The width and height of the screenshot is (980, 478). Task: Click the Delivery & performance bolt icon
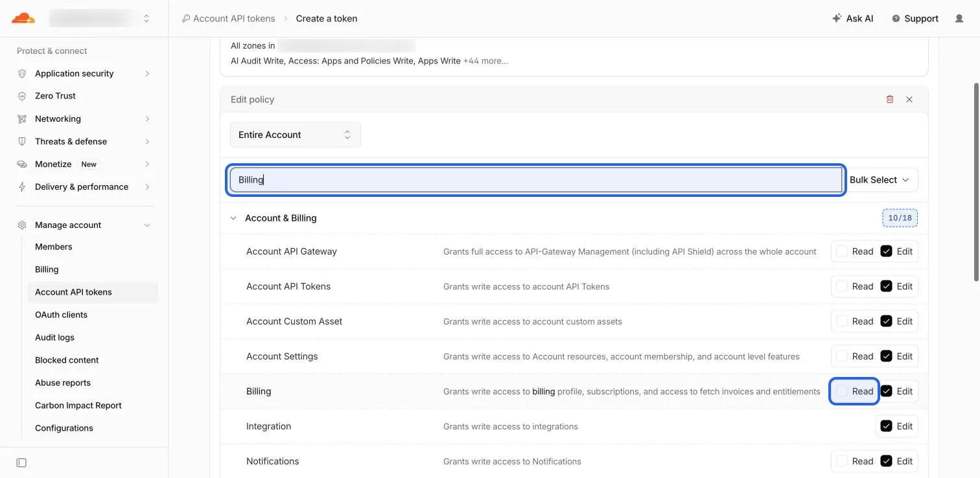click(x=22, y=187)
